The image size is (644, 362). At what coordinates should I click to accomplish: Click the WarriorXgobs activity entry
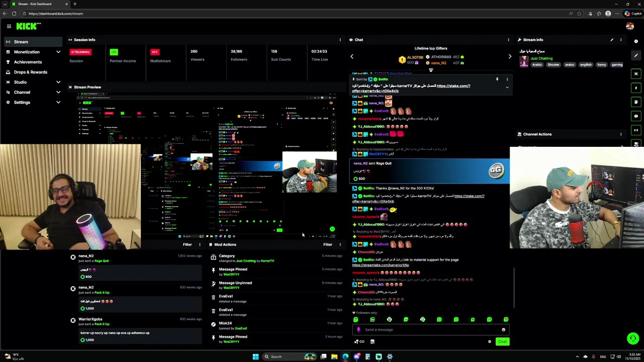click(136, 330)
